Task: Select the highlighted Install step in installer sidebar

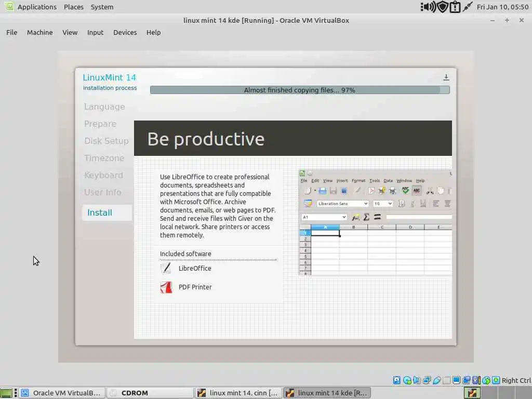Action: pos(107,212)
